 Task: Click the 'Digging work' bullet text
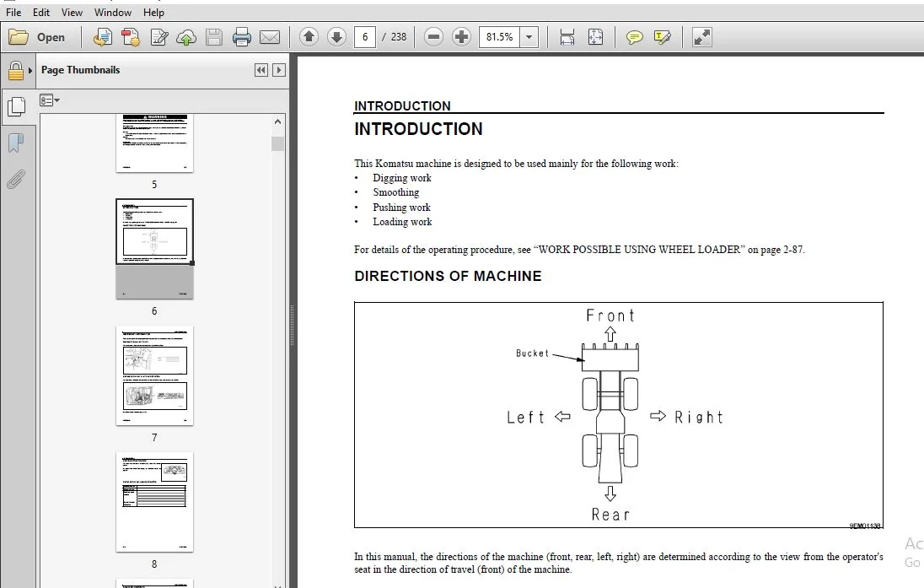(402, 178)
